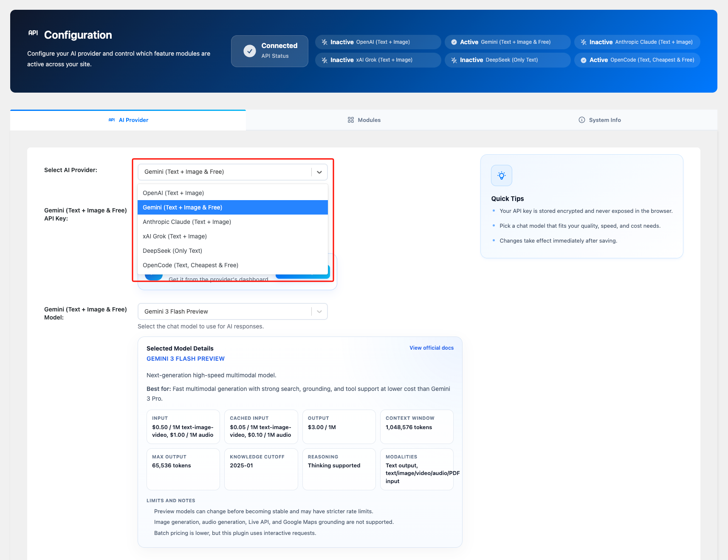Open the View official docs link
The image size is (728, 560).
point(432,348)
